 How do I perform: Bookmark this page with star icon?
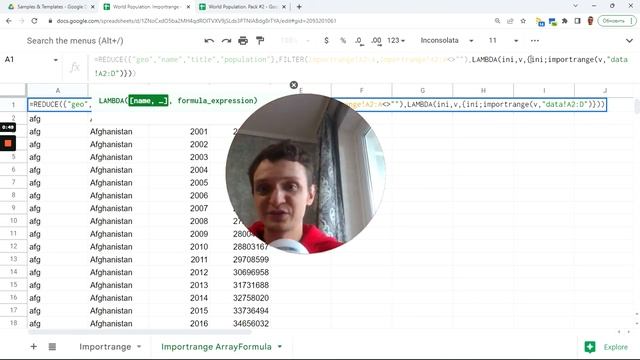point(523,21)
